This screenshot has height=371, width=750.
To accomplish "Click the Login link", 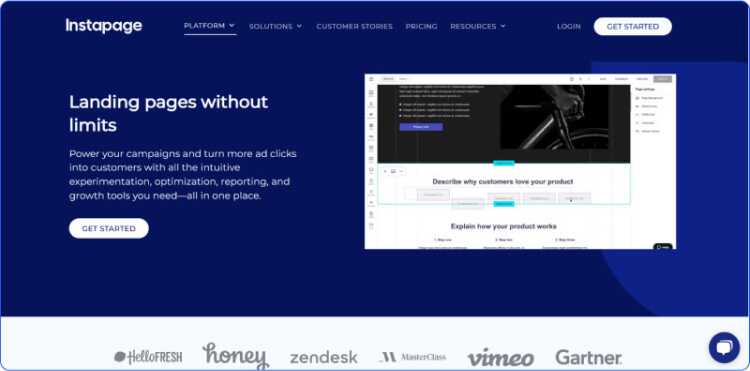I will [x=569, y=26].
